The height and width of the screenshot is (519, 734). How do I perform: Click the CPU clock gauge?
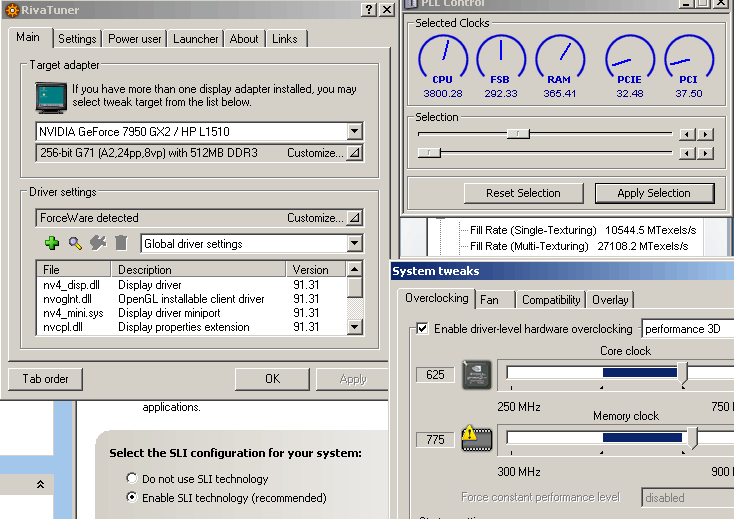[442, 56]
